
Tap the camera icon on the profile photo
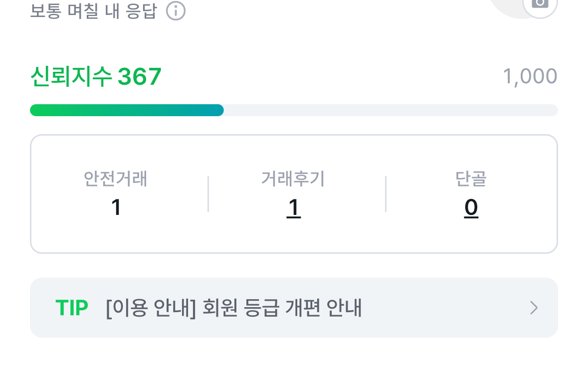[540, 4]
